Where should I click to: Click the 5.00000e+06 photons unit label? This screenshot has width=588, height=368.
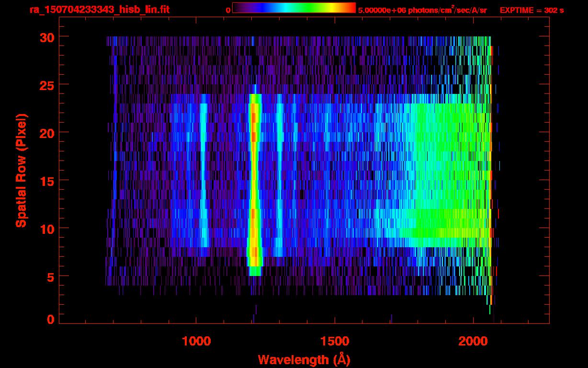pyautogui.click(x=422, y=10)
